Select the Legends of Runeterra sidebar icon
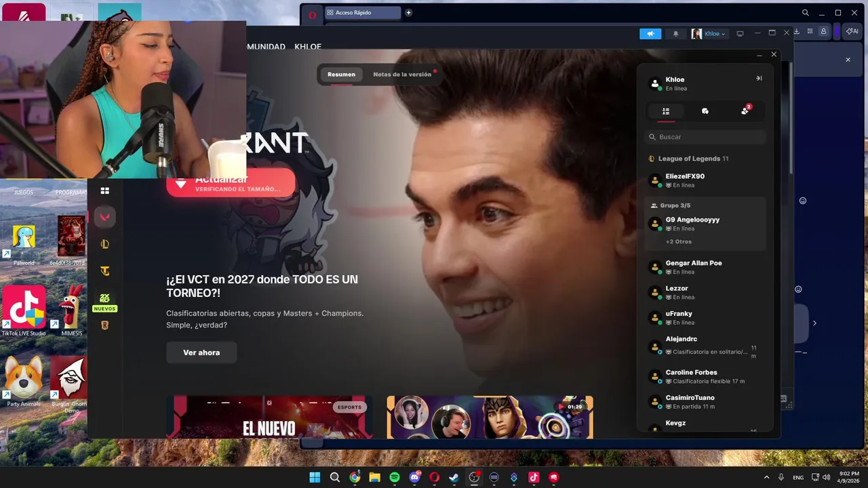This screenshot has height=488, width=868. pos(104,325)
